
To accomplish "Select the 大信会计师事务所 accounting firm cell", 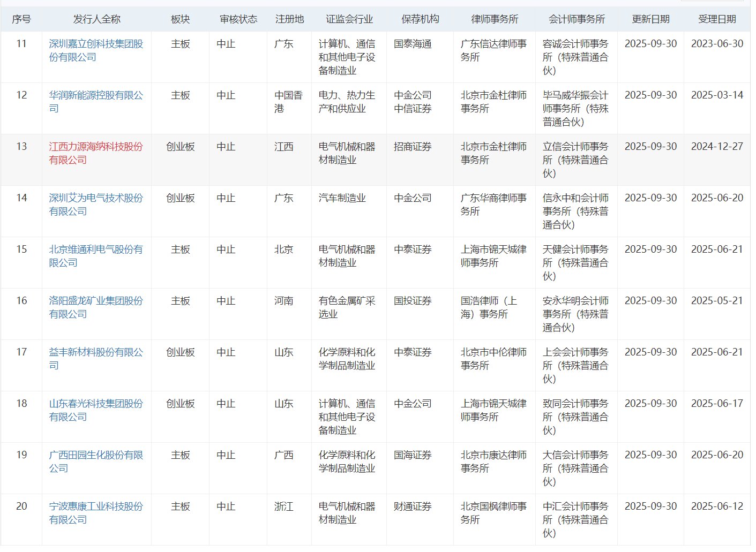I will [x=576, y=468].
